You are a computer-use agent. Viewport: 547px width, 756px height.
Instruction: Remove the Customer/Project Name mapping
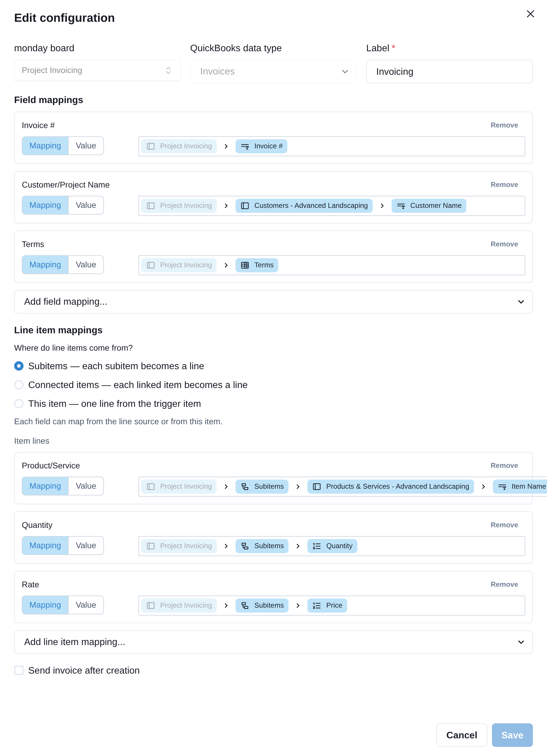click(x=504, y=185)
